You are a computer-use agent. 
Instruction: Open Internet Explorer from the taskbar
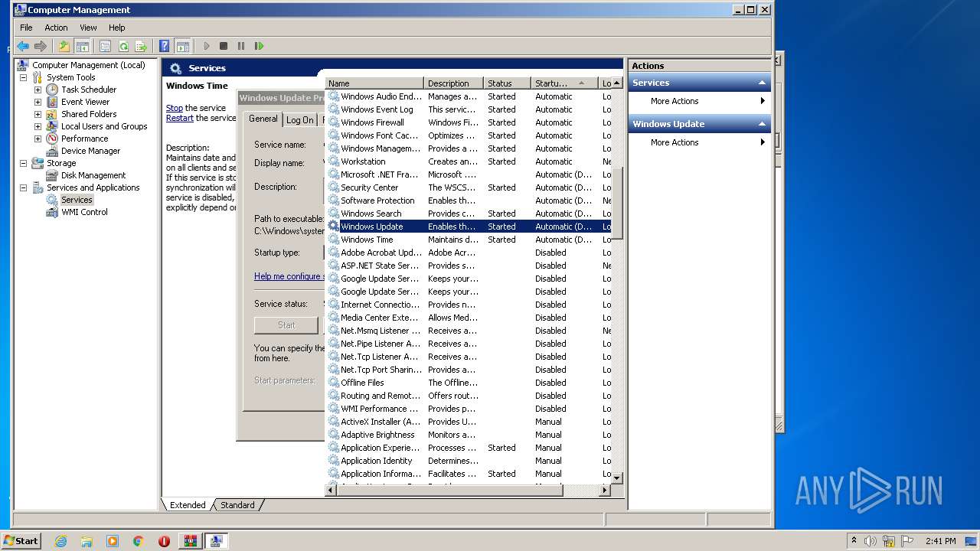coord(60,541)
